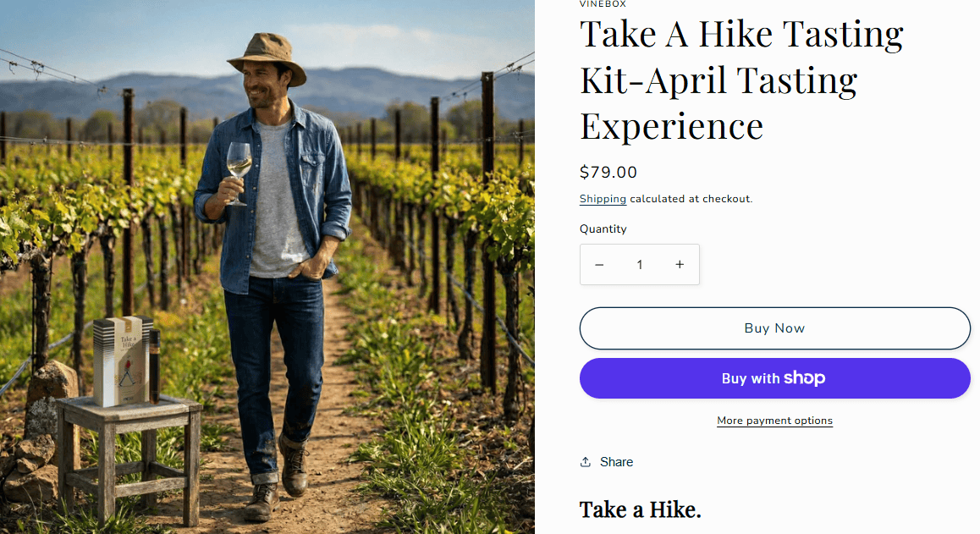Screen dimensions: 980x534
Task: Click the $79.00 price text
Action: (607, 172)
